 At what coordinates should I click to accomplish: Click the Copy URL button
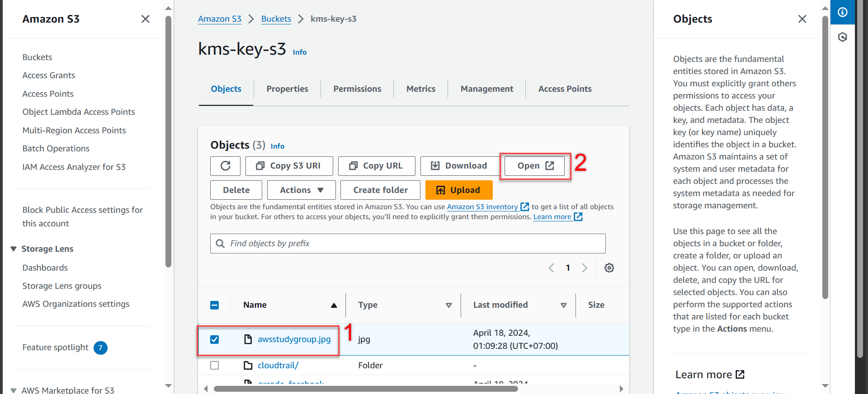pyautogui.click(x=377, y=166)
